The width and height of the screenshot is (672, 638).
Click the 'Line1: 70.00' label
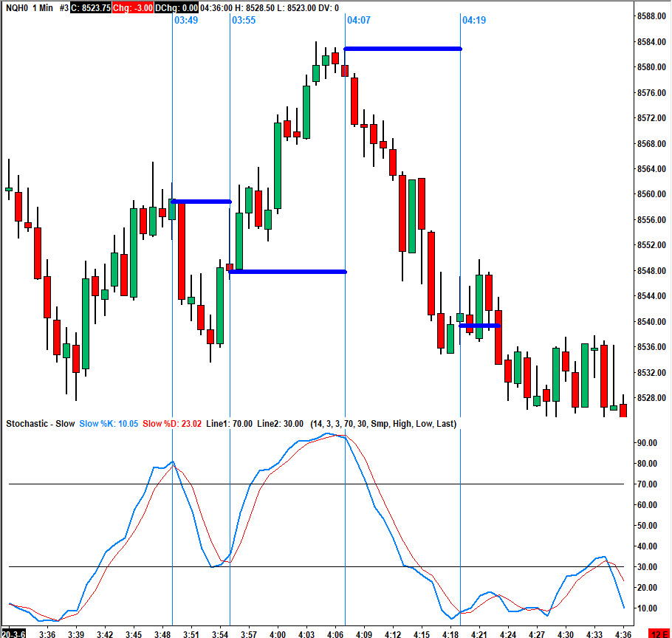pos(229,424)
